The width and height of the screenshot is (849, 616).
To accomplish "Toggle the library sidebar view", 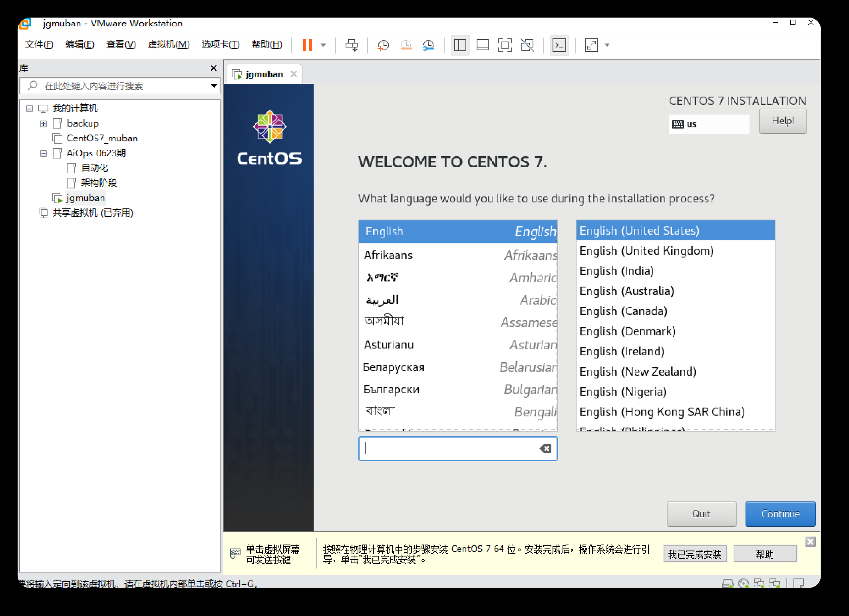I will point(460,45).
